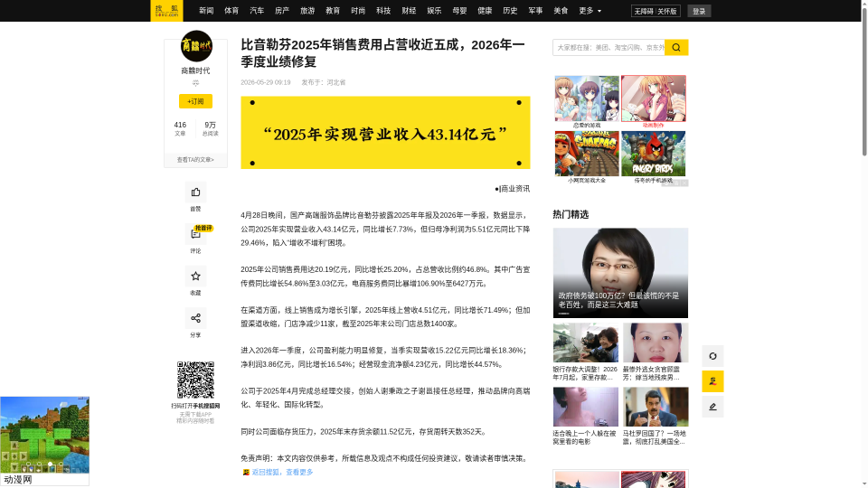Open the 母婴 nav item

coord(459,11)
